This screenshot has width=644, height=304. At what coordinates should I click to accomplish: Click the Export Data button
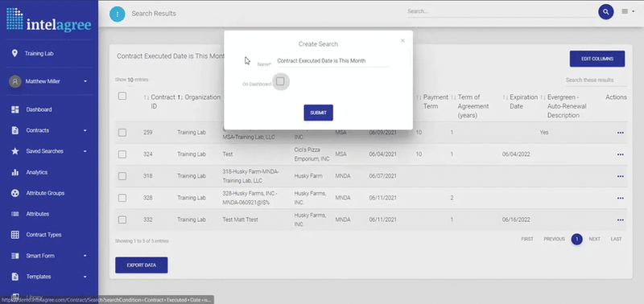142,265
